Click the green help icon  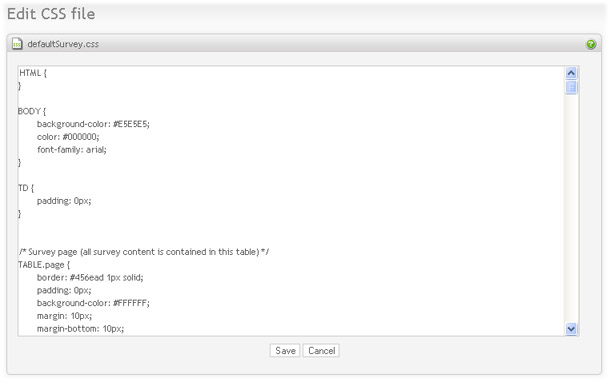[x=591, y=44]
